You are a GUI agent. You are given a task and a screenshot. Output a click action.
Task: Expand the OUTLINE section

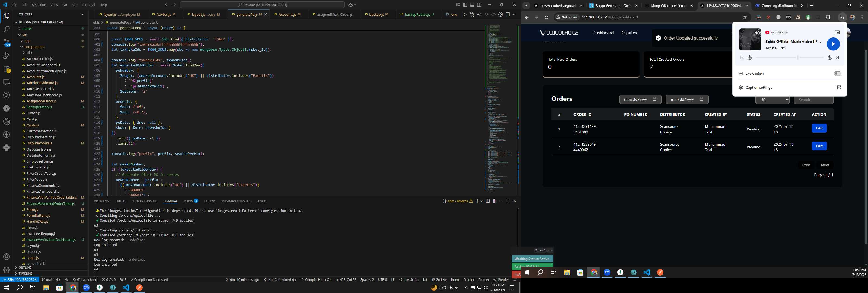(x=25, y=267)
